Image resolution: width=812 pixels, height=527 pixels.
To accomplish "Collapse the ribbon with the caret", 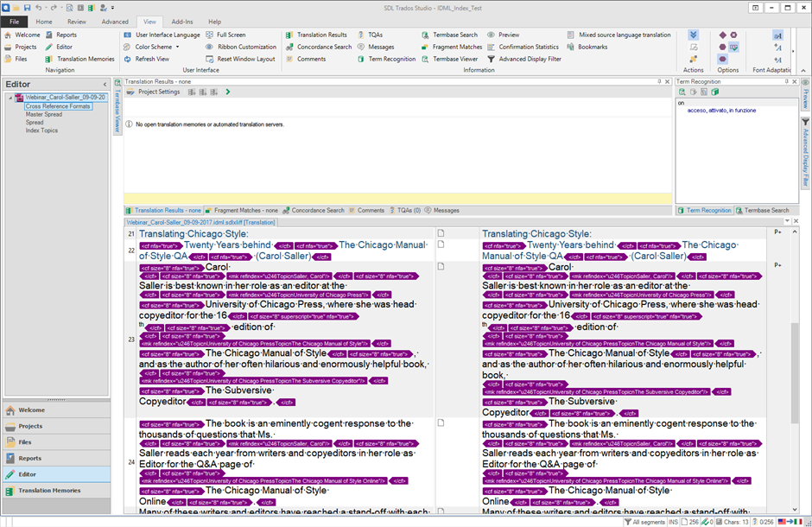I will click(x=803, y=70).
